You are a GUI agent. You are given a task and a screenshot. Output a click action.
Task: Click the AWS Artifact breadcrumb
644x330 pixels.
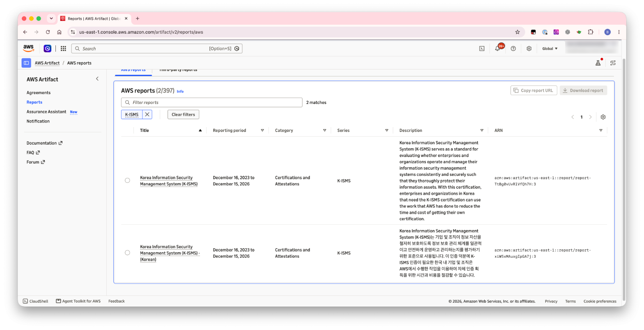coord(47,63)
